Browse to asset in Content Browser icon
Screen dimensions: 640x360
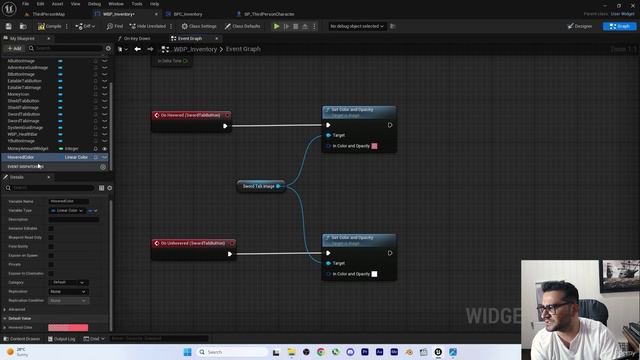pos(23,26)
